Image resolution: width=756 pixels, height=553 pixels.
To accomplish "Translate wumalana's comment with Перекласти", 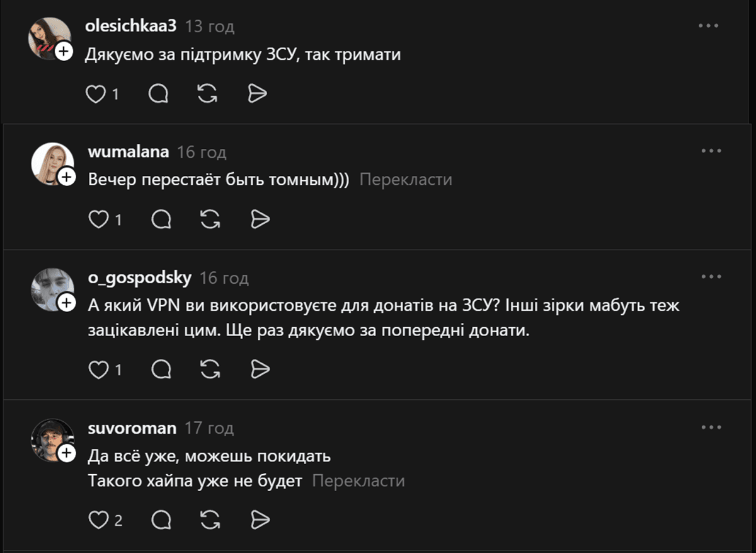I will (406, 180).
